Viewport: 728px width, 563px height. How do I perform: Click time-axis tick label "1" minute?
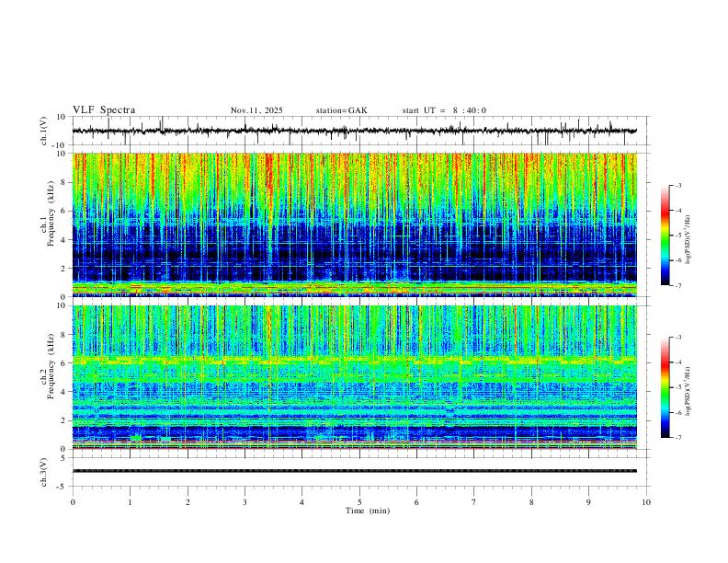[130, 502]
